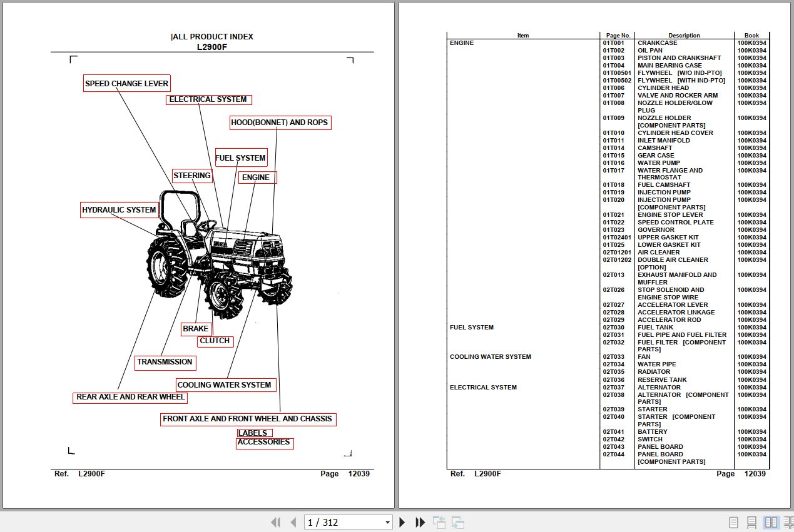Click the OIL PAN description
794x532 pixels.
(x=650, y=51)
